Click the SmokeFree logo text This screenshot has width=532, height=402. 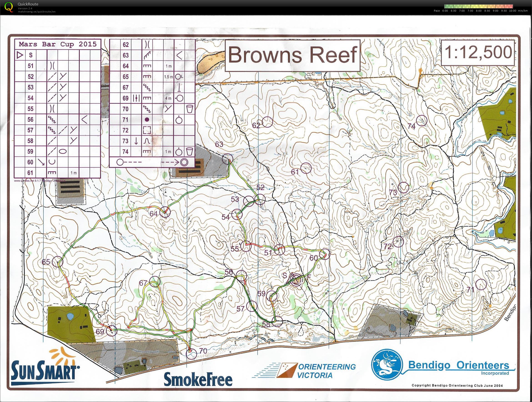(198, 379)
